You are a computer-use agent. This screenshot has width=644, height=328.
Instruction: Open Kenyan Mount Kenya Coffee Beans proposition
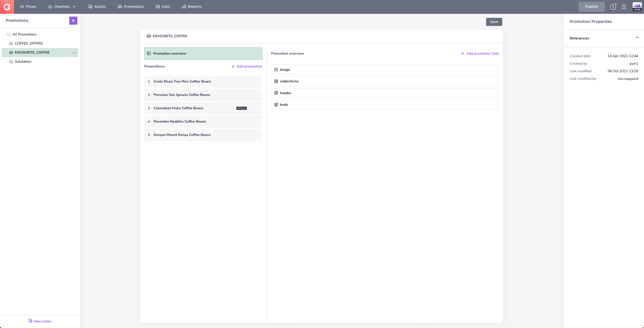click(x=203, y=135)
